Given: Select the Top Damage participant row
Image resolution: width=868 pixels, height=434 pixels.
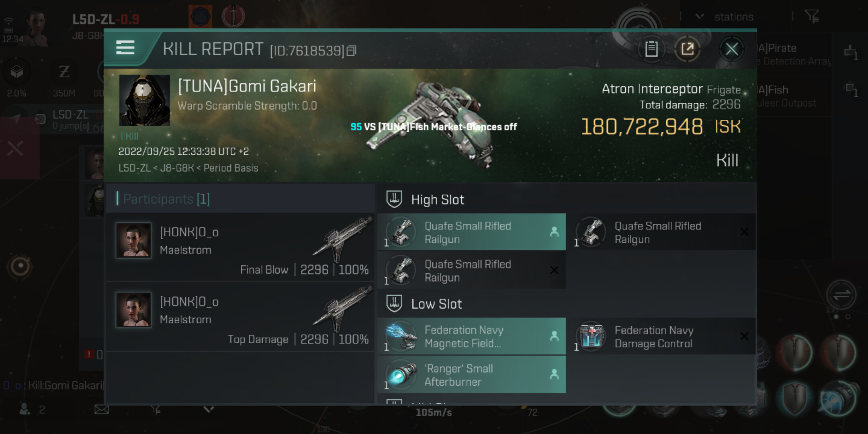Looking at the screenshot, I should (x=241, y=317).
